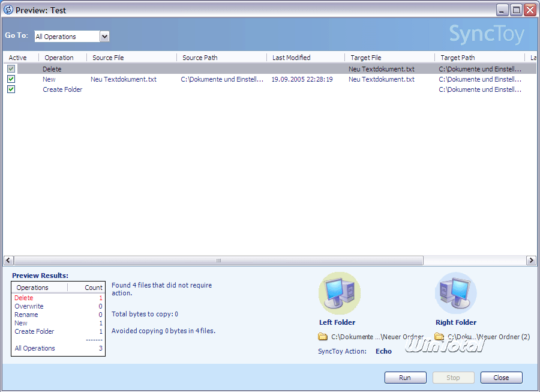Click the Right Folder label
The width and height of the screenshot is (540, 392).
coord(456,322)
